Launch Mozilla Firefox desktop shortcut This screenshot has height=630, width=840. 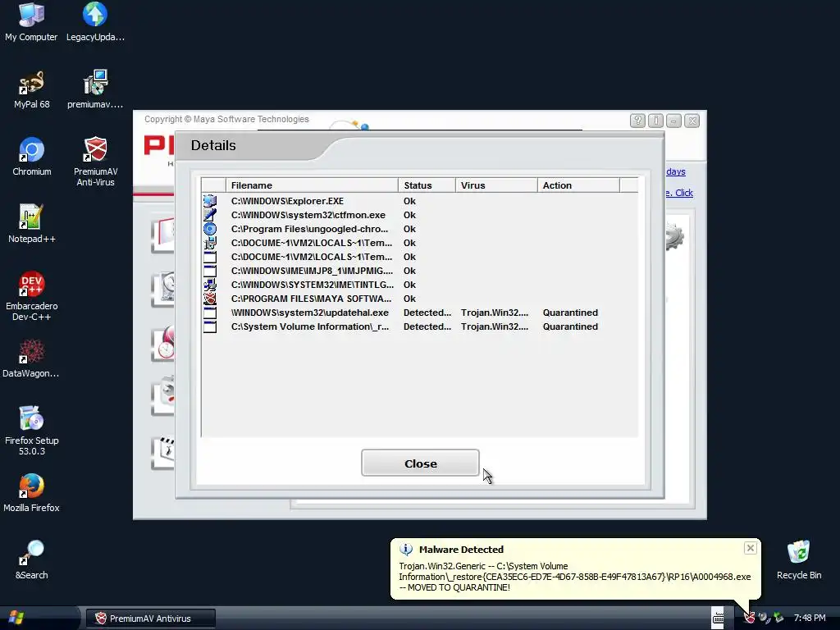pos(32,493)
